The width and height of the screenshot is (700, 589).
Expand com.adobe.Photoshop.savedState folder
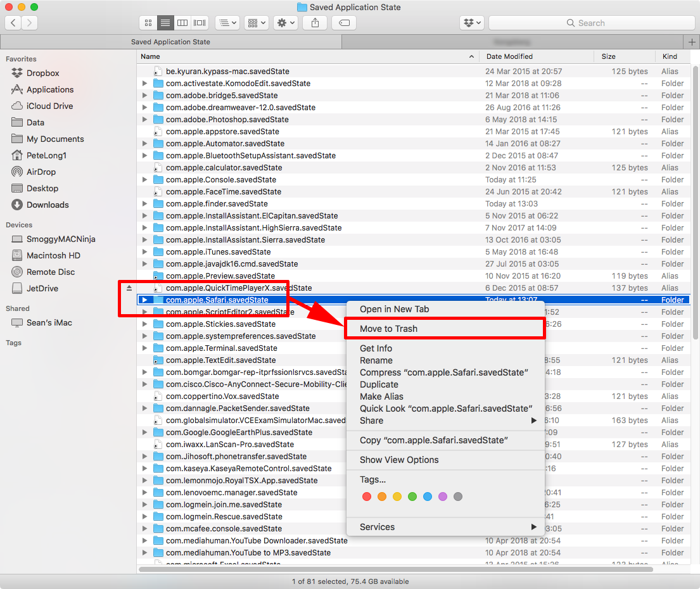tap(144, 120)
